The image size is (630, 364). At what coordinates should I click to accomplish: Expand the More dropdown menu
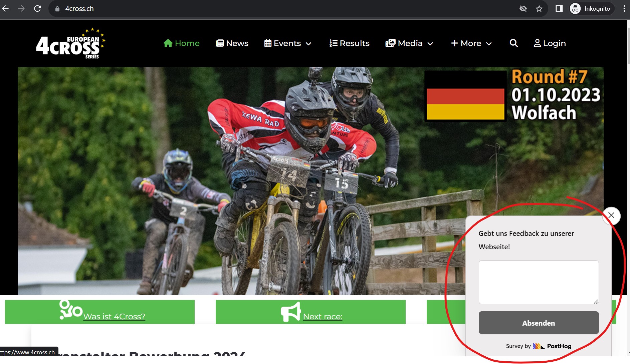tap(471, 43)
